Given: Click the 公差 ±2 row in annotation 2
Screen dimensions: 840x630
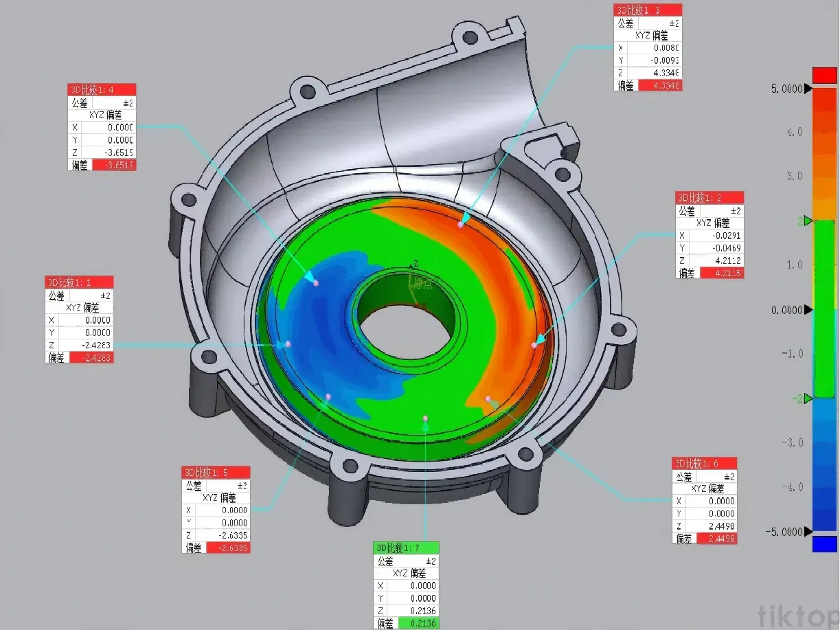Looking at the screenshot, I should pyautogui.click(x=710, y=211).
